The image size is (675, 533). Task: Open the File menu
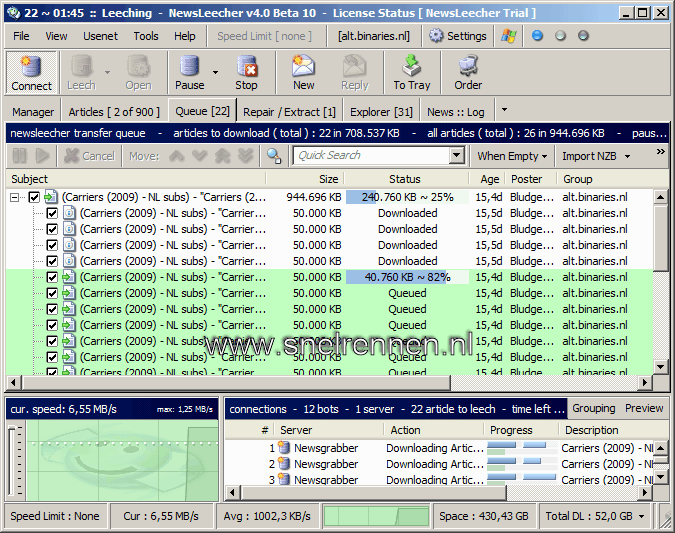pos(21,36)
